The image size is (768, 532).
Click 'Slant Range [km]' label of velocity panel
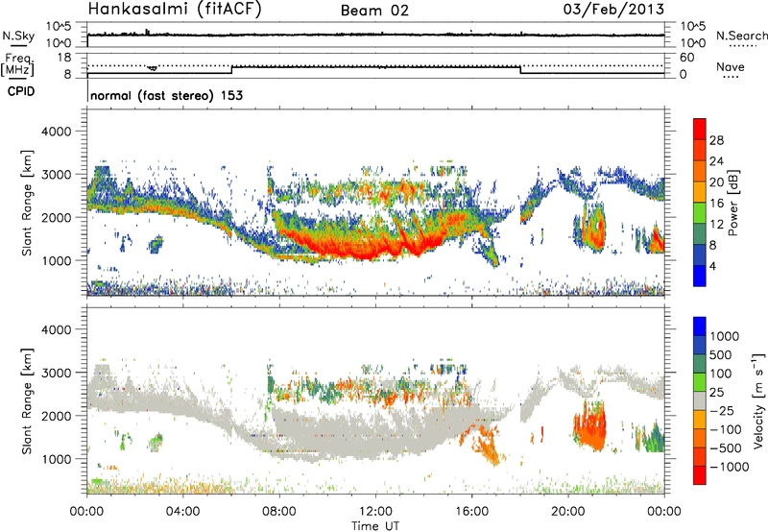27,400
